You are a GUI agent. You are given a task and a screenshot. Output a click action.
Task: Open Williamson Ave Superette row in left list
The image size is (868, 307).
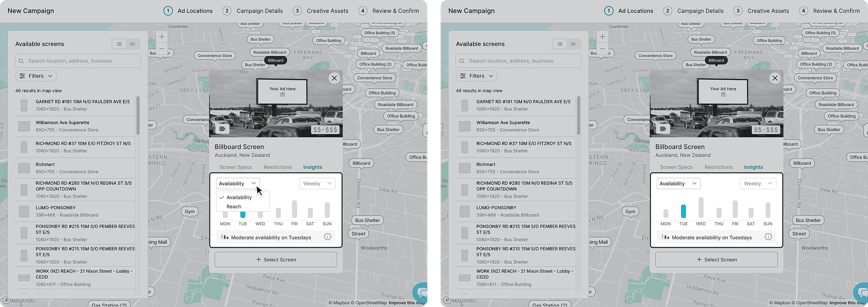[x=75, y=126]
